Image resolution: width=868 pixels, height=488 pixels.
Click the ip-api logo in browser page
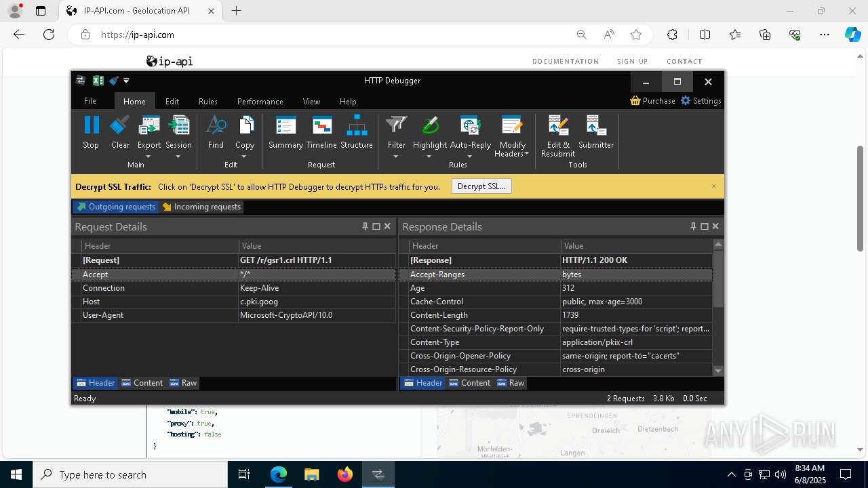click(x=170, y=61)
